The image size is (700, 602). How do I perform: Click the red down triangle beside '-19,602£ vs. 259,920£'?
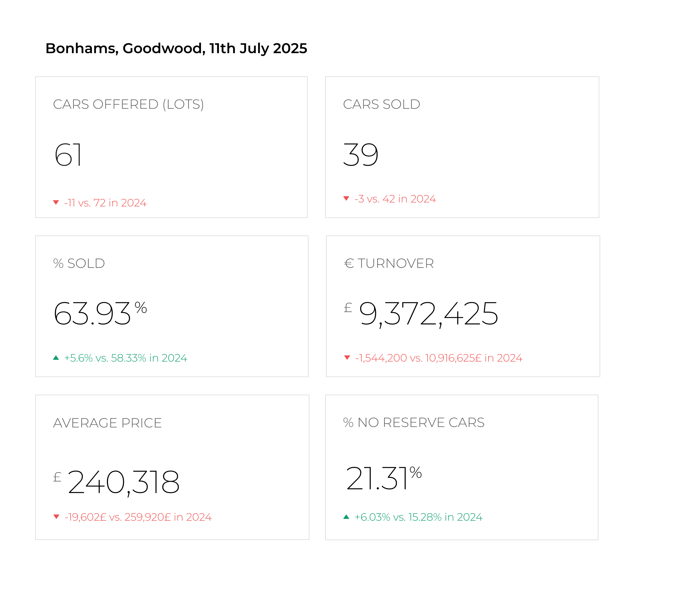(56, 516)
